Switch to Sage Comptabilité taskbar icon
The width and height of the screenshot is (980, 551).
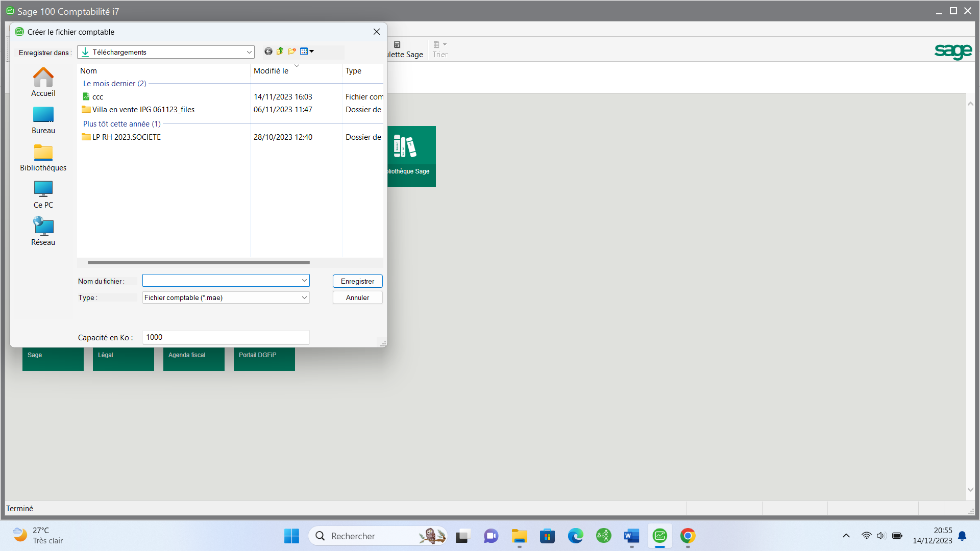(x=660, y=536)
